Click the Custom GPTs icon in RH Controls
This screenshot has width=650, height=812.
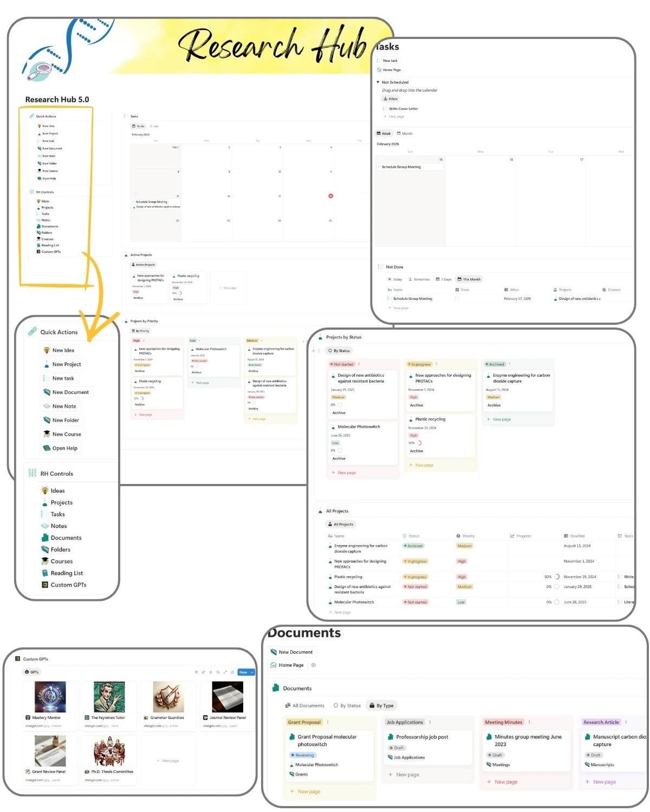pos(44,585)
